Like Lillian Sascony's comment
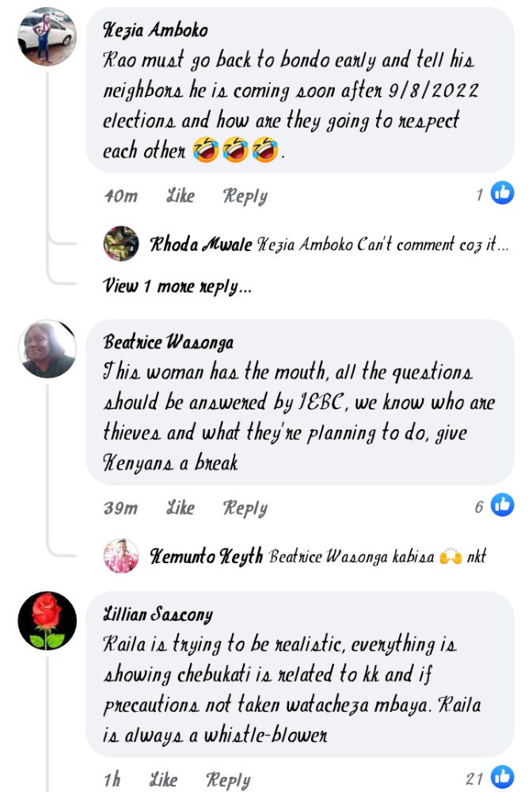Viewport: 532px width, 792px height. (x=163, y=780)
